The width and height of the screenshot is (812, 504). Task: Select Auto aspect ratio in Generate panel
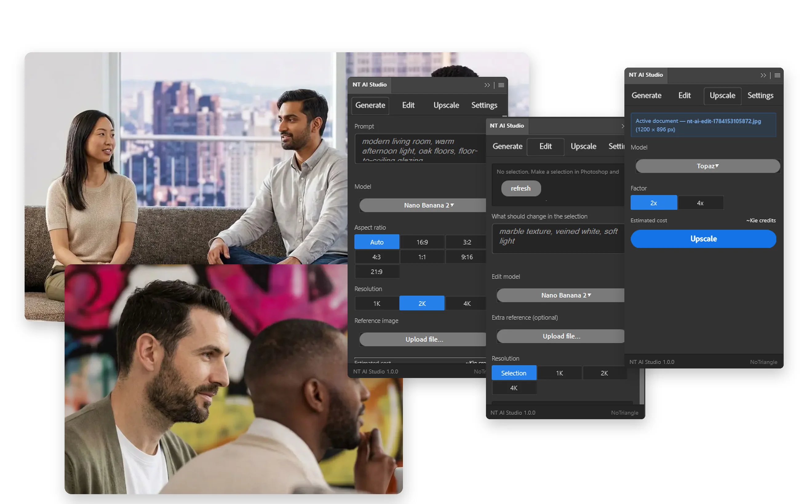click(x=377, y=242)
